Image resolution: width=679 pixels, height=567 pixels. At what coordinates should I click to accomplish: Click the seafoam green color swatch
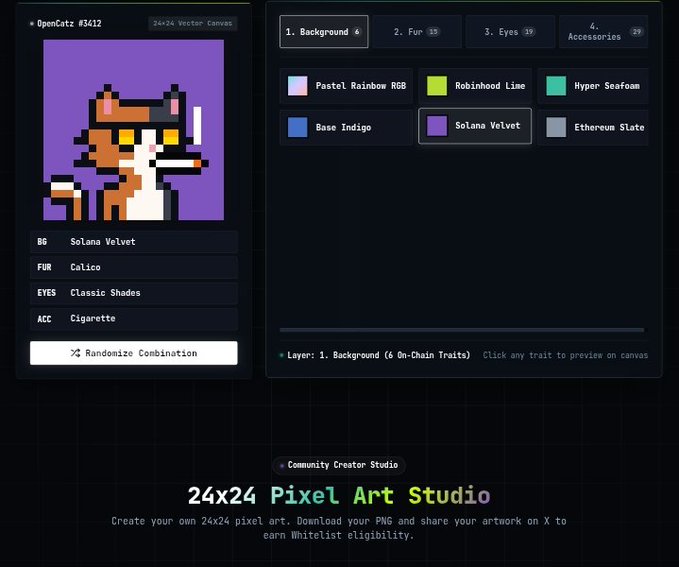pos(556,86)
